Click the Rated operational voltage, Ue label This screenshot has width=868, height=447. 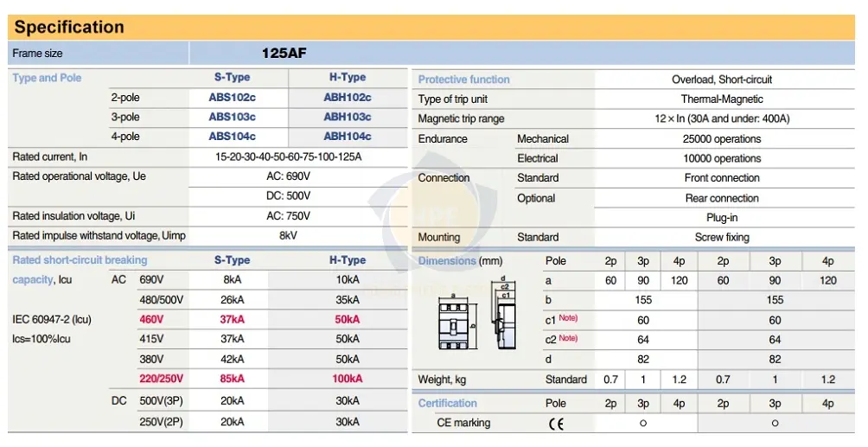point(80,176)
